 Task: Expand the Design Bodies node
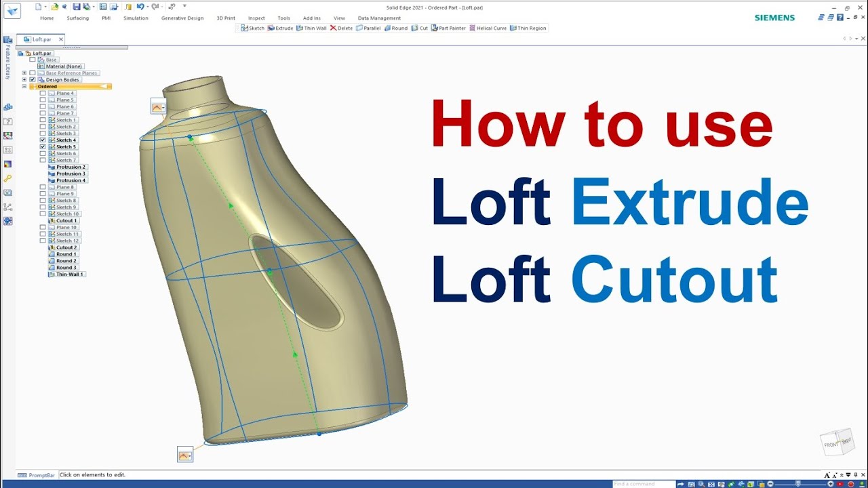pos(24,79)
